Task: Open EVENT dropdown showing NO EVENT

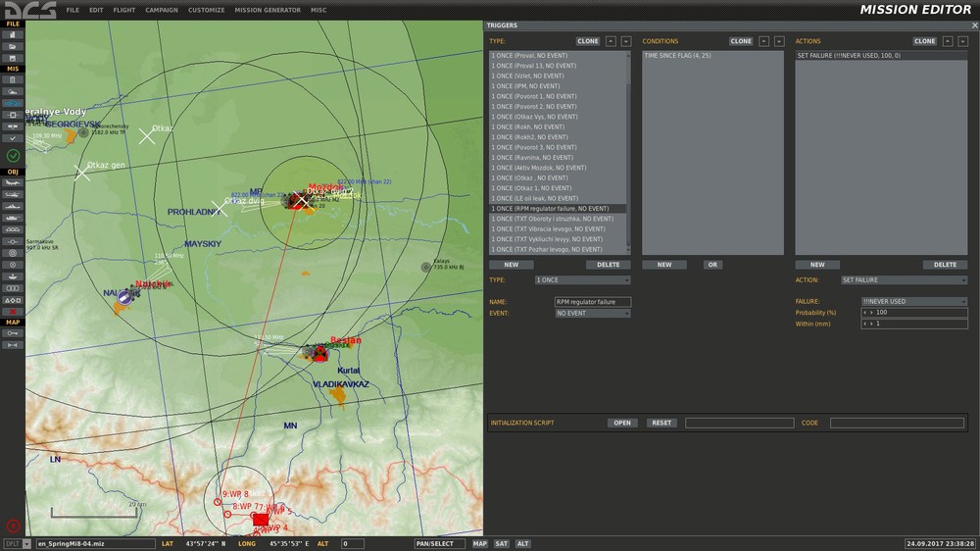Action: pos(593,314)
